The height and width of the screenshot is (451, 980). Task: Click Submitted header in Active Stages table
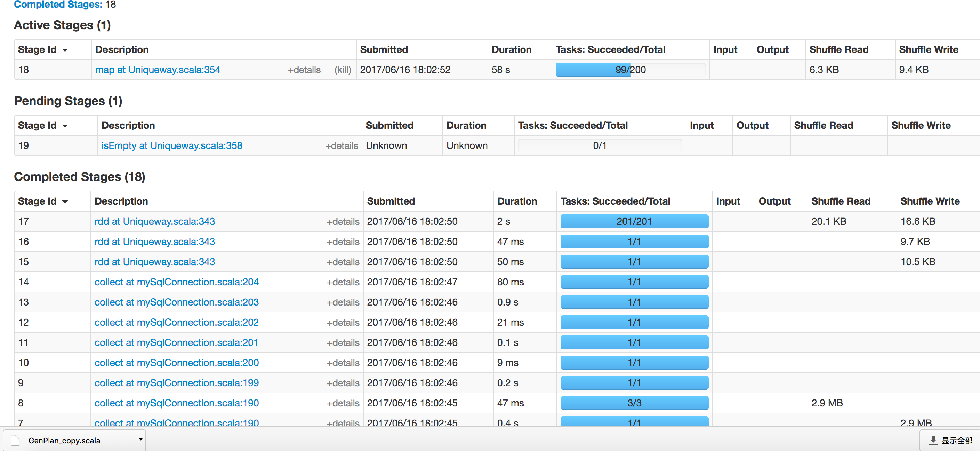(384, 49)
